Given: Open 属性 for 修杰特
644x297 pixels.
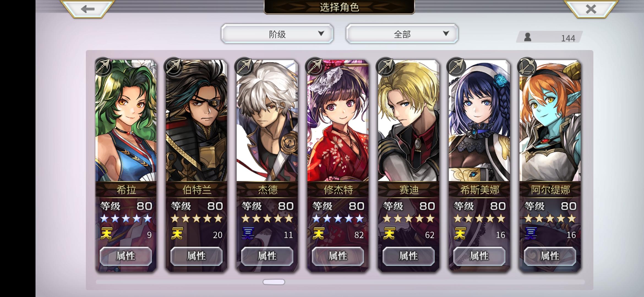Looking at the screenshot, I should tap(338, 256).
